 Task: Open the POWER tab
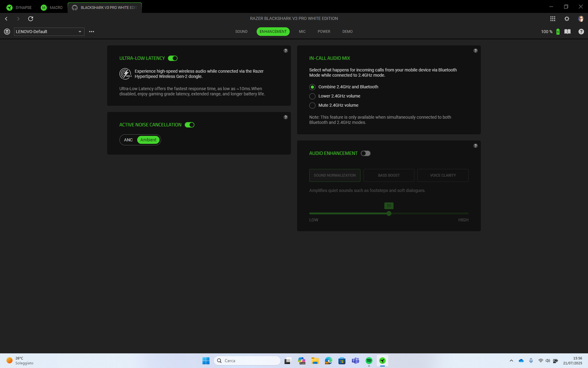pos(324,32)
